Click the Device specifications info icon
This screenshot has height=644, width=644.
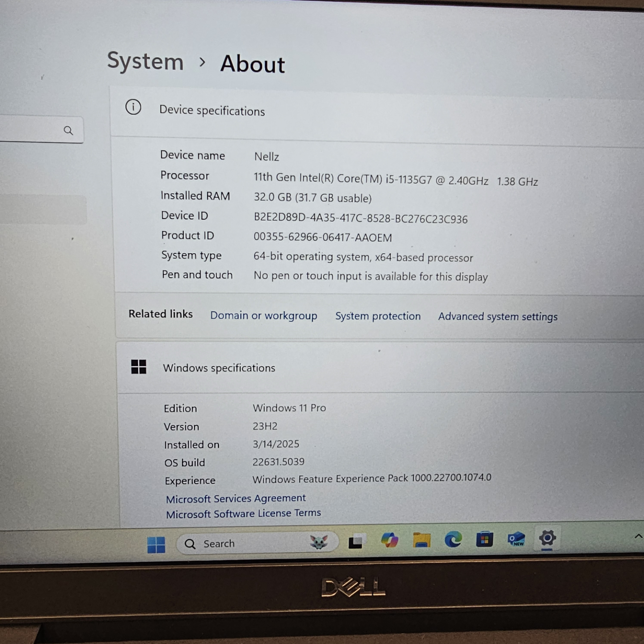tap(133, 107)
